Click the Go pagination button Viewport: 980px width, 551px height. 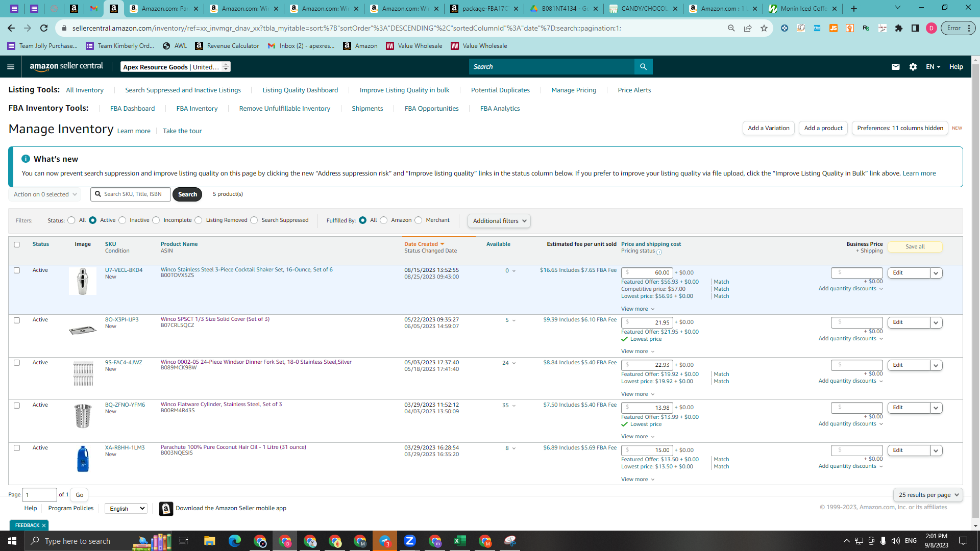tap(80, 495)
